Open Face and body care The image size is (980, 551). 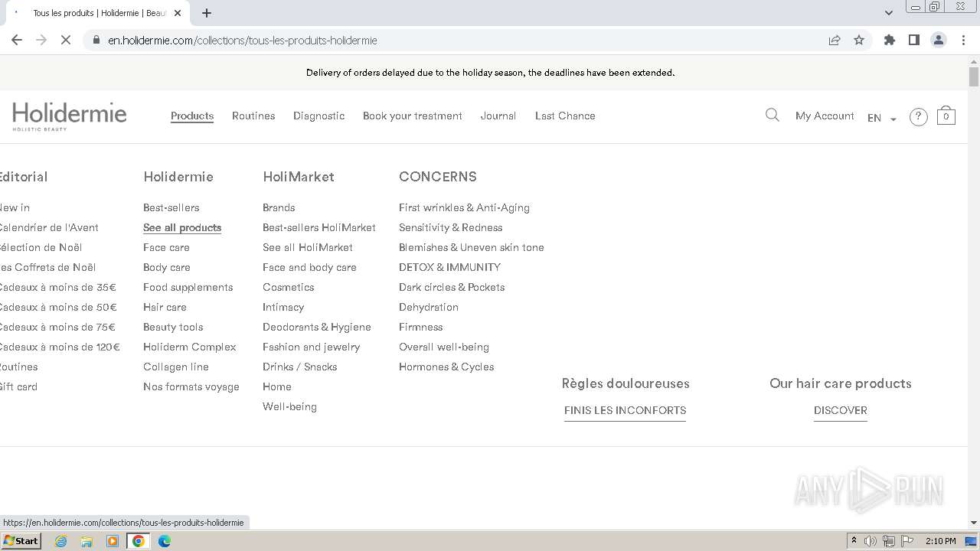[309, 267]
